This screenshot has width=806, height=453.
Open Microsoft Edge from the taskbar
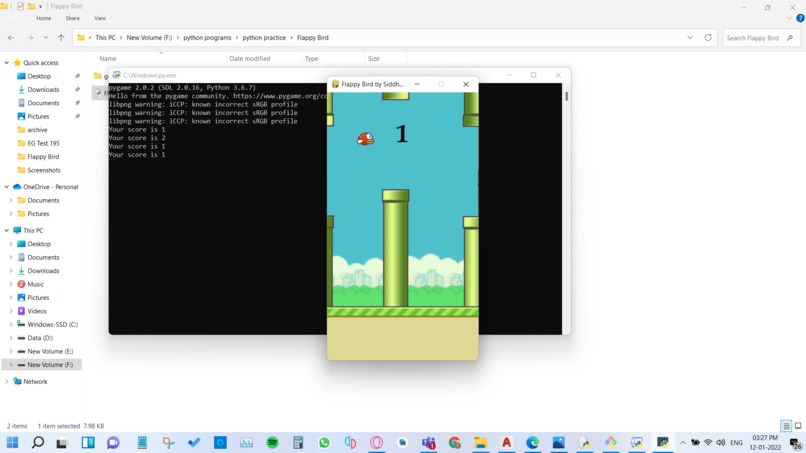coord(533,442)
